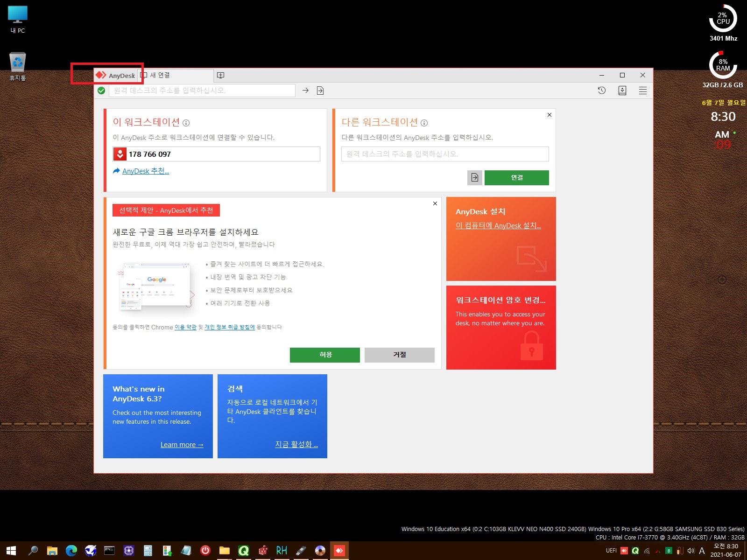The image size is (747, 560).
Task: Open the Chrome 이용 약관 link
Action: [x=185, y=327]
